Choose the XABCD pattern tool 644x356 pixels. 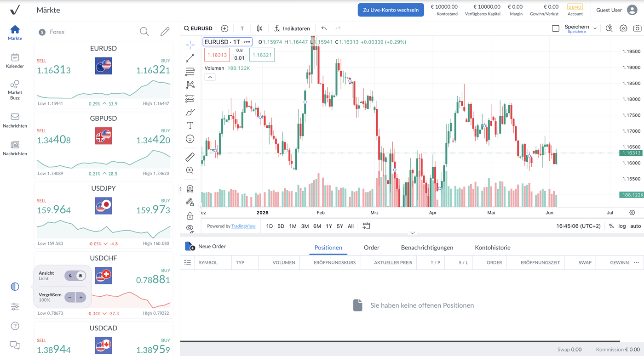pyautogui.click(x=190, y=85)
